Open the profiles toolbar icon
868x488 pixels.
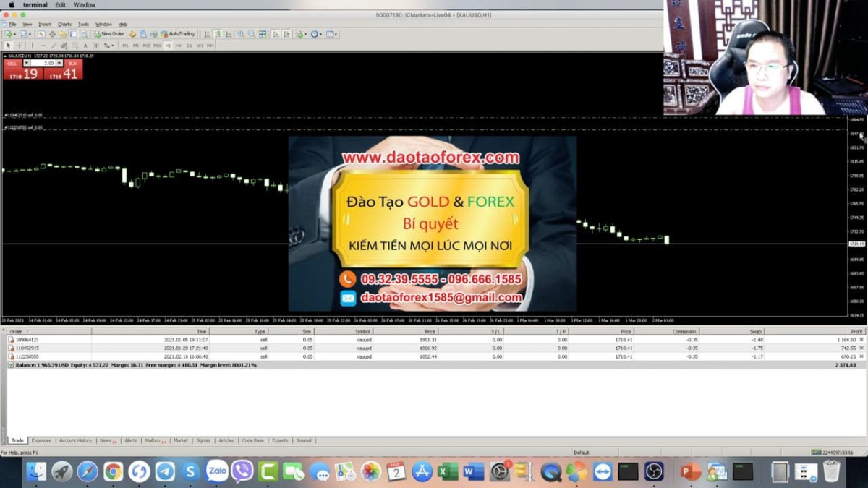[25, 34]
